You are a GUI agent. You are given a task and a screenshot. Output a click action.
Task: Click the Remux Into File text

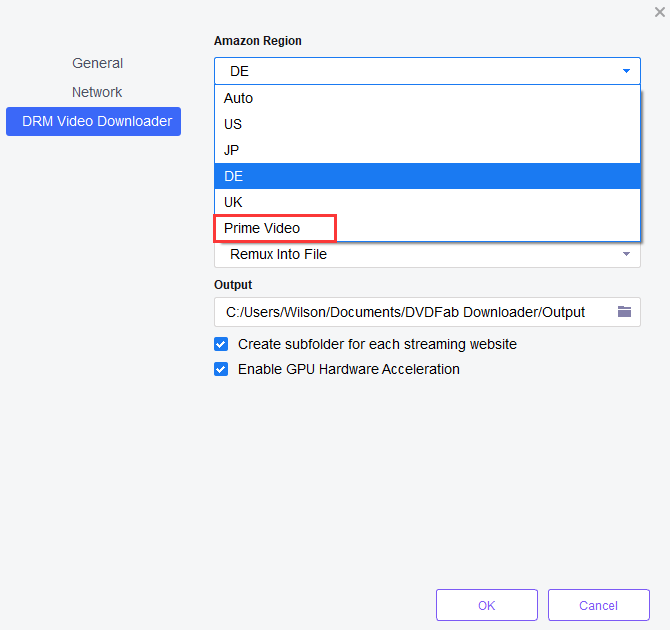coord(278,255)
